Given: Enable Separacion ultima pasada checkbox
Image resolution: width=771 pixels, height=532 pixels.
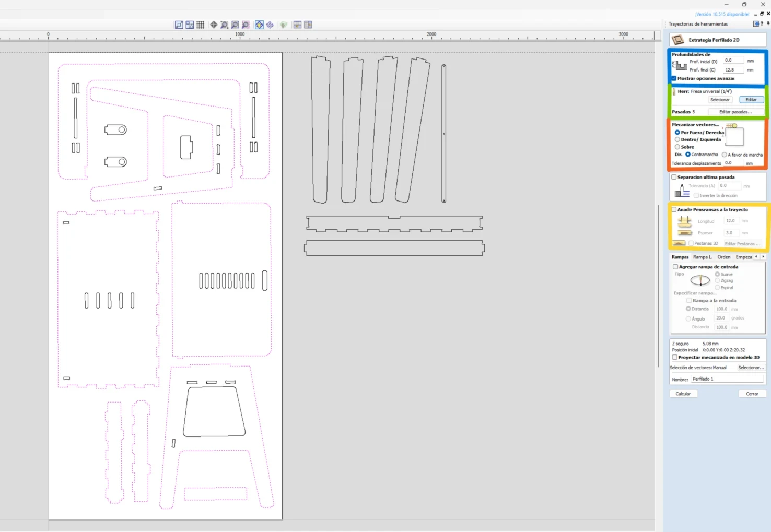Looking at the screenshot, I should (x=674, y=177).
